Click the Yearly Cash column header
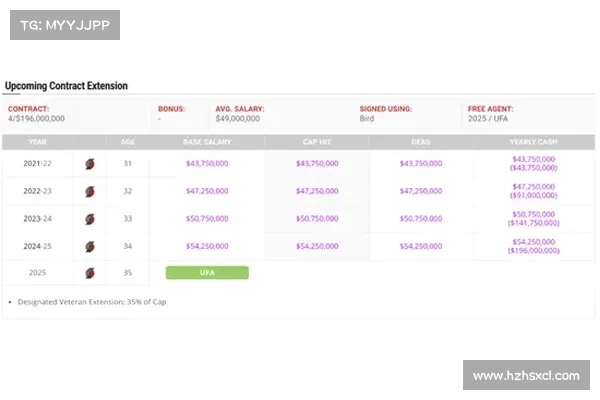This screenshot has height=400, width=600. click(x=533, y=142)
